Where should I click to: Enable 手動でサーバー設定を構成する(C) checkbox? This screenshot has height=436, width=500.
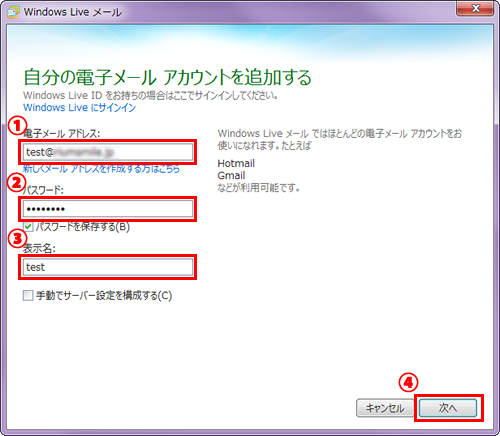[28, 295]
